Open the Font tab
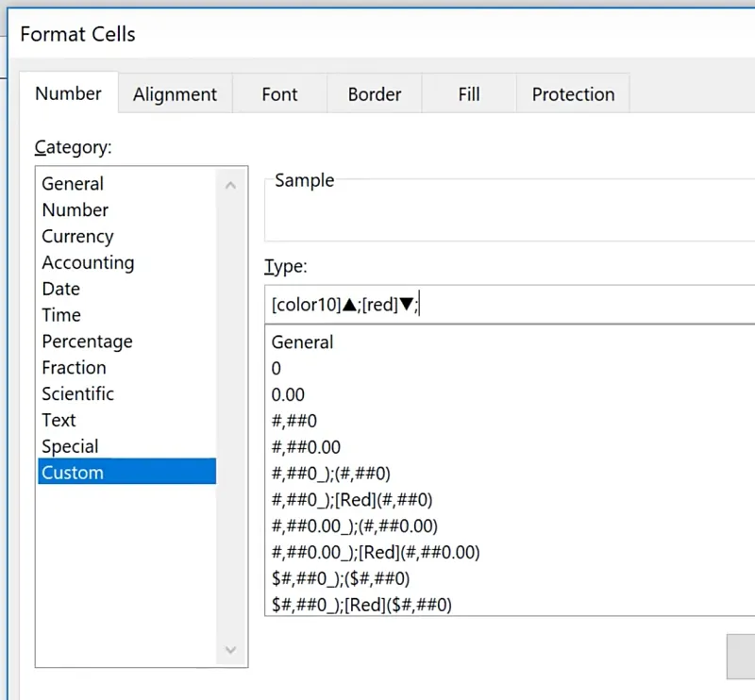 point(279,94)
